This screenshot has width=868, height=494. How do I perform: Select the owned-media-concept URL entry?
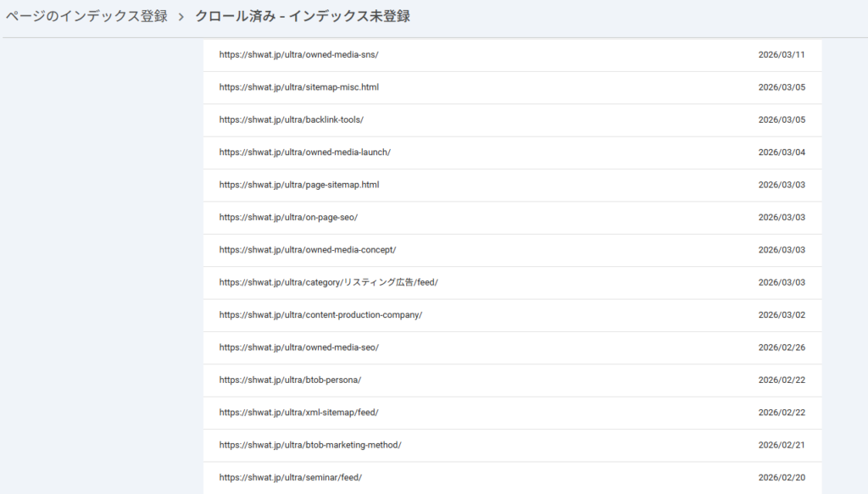[x=307, y=250]
